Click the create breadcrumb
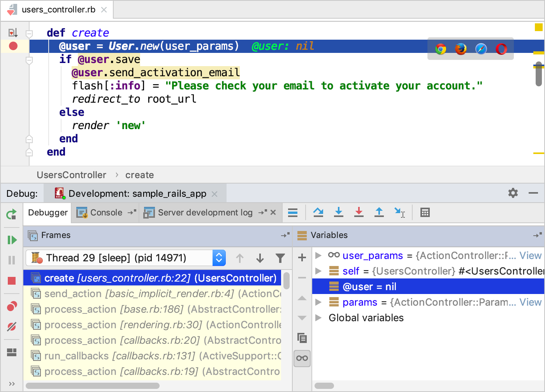Viewport: 545px width, 392px height. tap(140, 175)
